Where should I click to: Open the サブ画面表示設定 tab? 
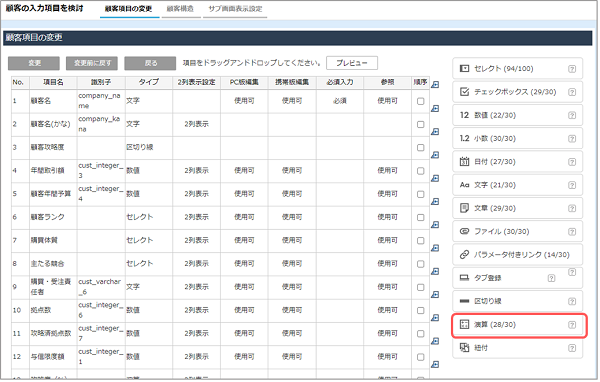235,9
